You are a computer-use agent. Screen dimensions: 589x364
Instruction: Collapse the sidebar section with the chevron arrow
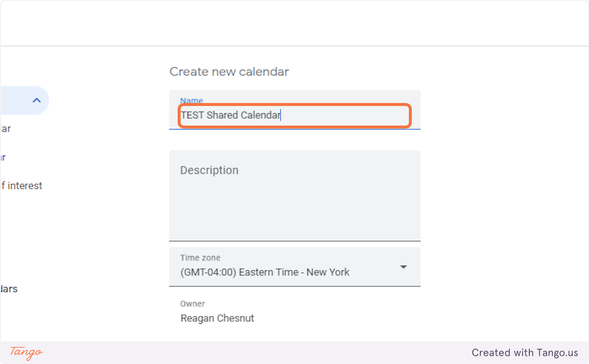(x=36, y=101)
